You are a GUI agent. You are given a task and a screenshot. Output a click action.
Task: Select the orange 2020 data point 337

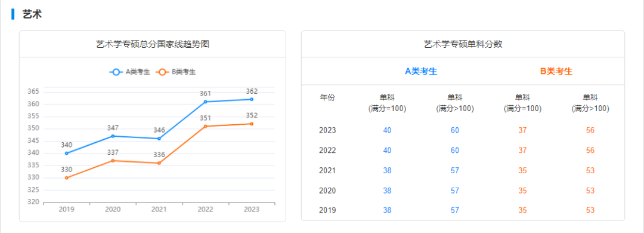[113, 161]
